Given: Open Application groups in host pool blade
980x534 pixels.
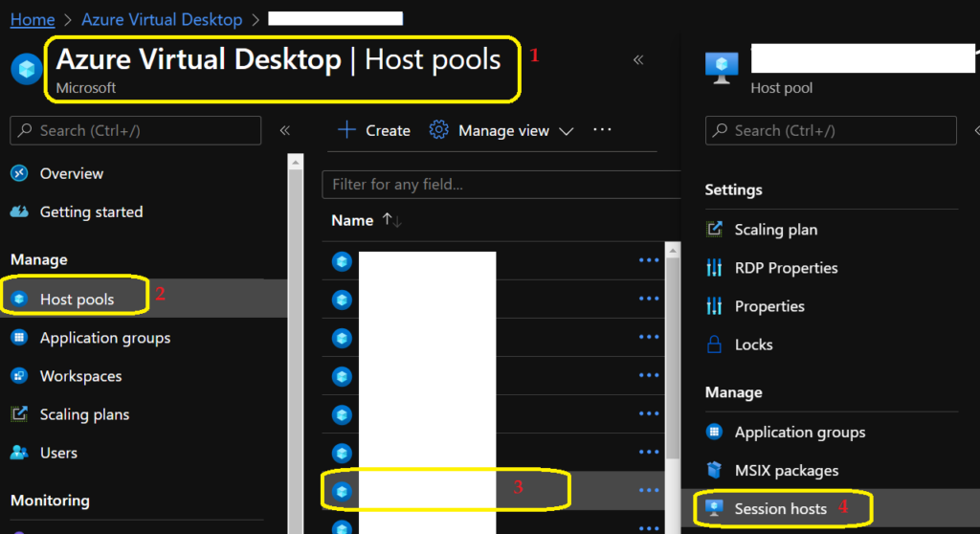Looking at the screenshot, I should [x=800, y=432].
